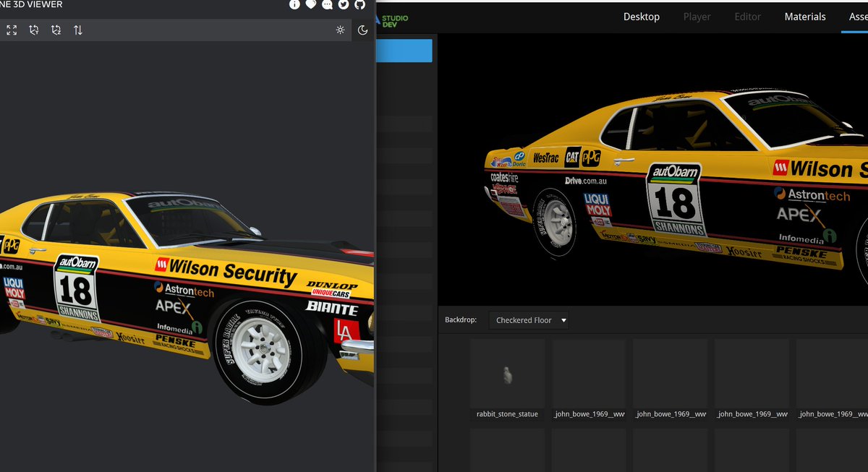Switch to dark mode via the moon toggle
This screenshot has height=472, width=868.
(x=362, y=30)
